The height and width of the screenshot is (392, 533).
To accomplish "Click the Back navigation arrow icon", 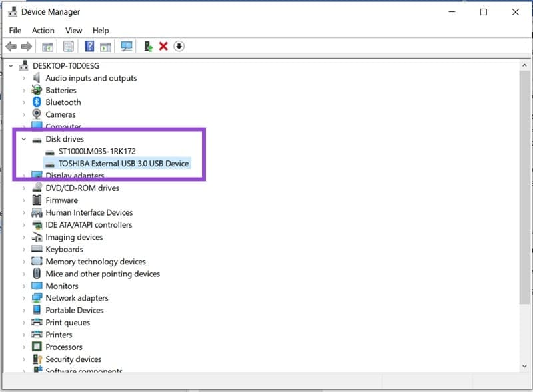I will pyautogui.click(x=11, y=46).
